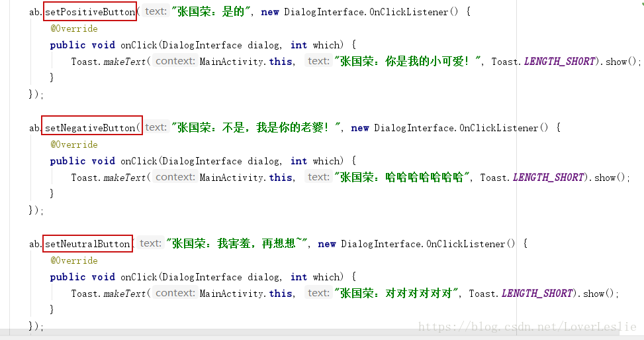Screen dimensions: 644x340
Task: Click MainActivity.this in the 你是我的小可爱 toast line
Action: point(246,62)
